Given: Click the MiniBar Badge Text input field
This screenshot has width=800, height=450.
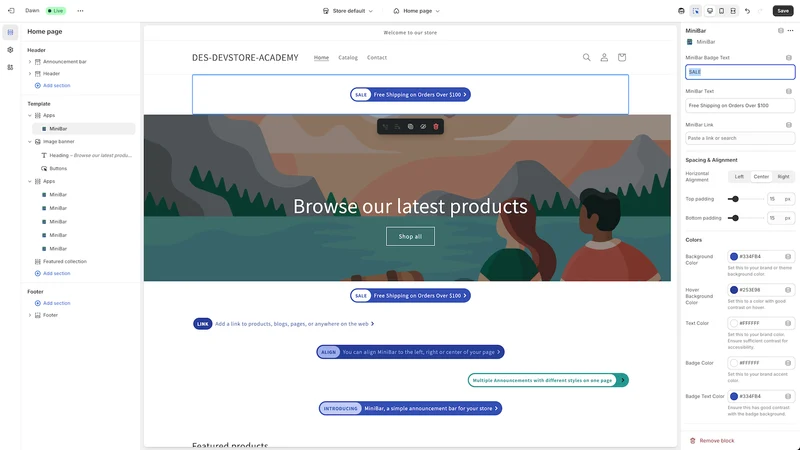Looking at the screenshot, I should pos(740,72).
